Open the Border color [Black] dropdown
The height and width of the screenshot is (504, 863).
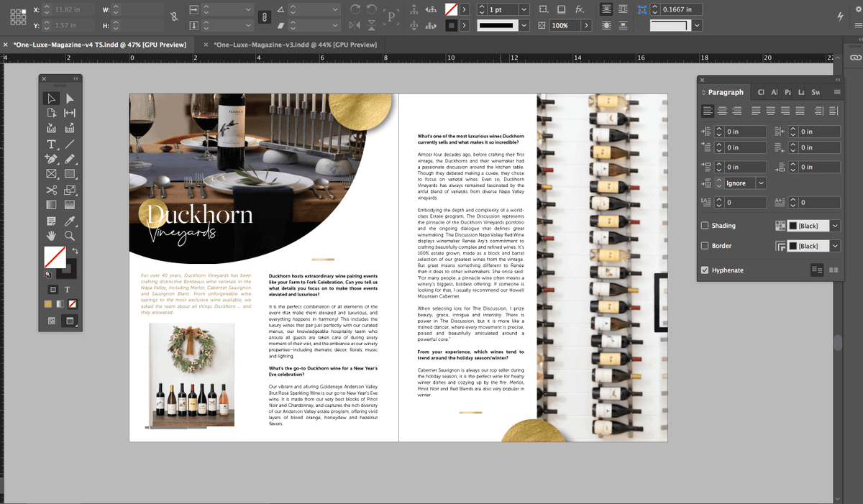835,246
